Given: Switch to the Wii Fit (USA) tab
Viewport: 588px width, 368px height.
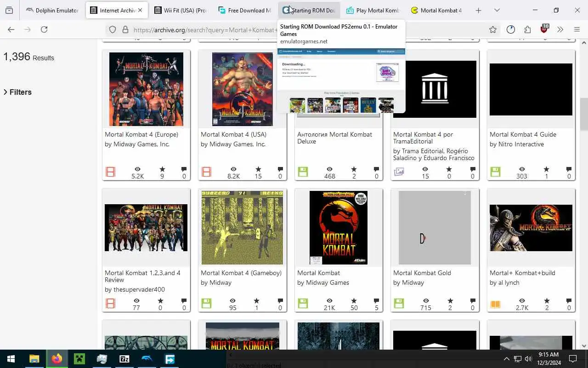Looking at the screenshot, I should [x=180, y=10].
